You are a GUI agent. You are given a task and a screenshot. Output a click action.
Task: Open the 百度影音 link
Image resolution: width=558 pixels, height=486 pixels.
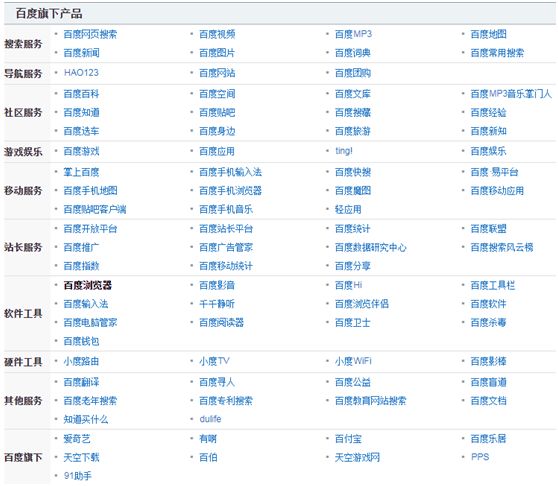point(217,285)
